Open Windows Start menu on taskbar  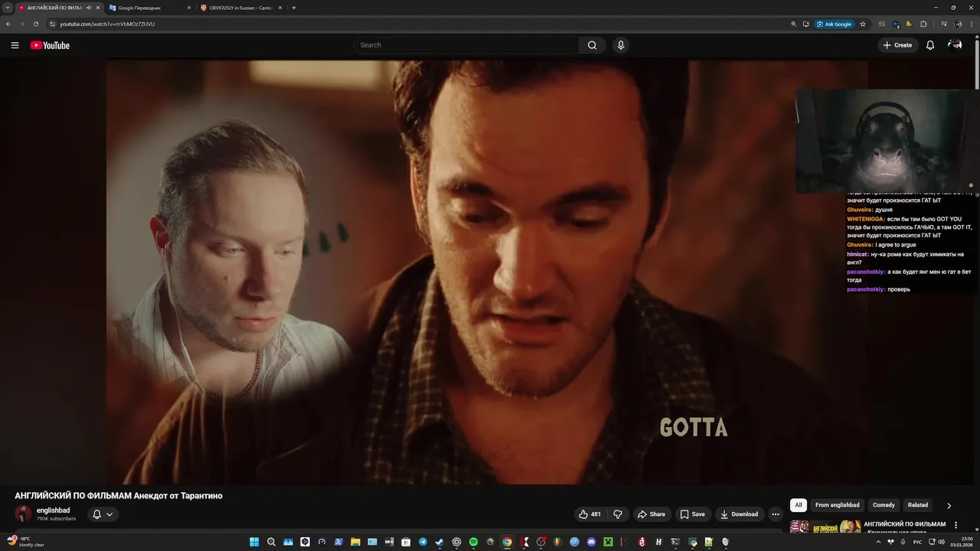[254, 542]
